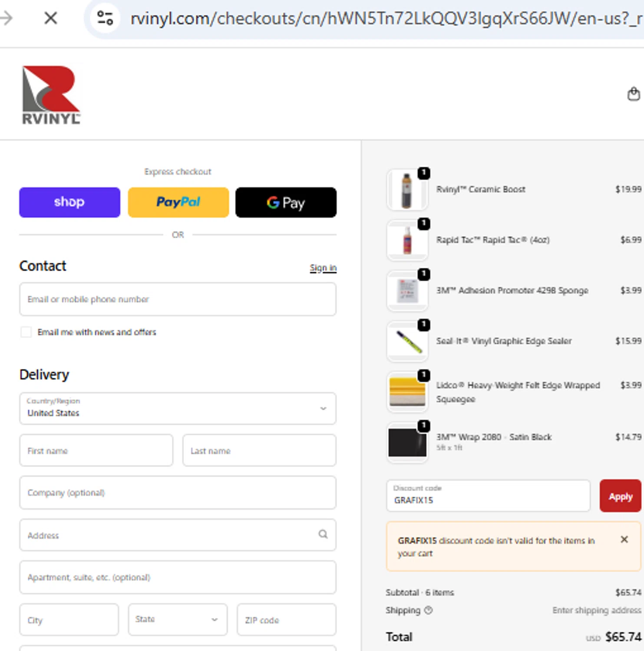Click the Lidco Felt Edge Squeegee thumbnail
644x651 pixels.
pyautogui.click(x=407, y=392)
